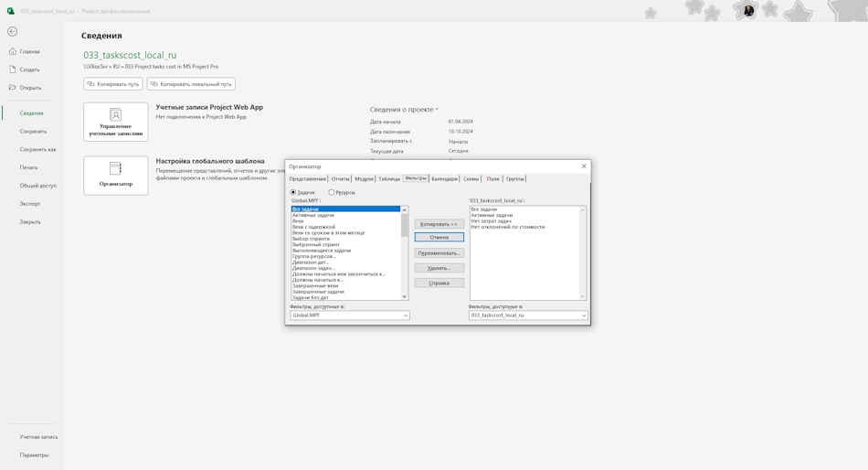This screenshot has width=868, height=470.
Task: Click the link icon in Копировать локальный путь
Action: click(154, 84)
